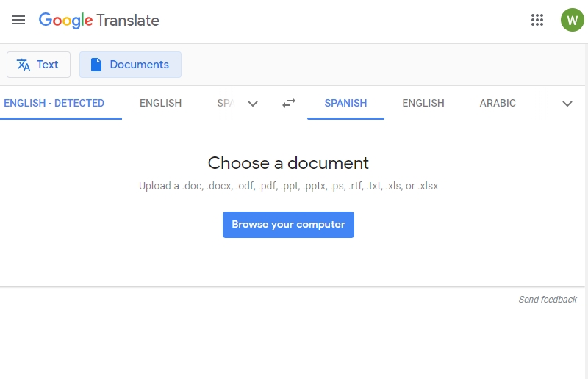
Task: Open the Send feedback link
Action: tap(548, 300)
